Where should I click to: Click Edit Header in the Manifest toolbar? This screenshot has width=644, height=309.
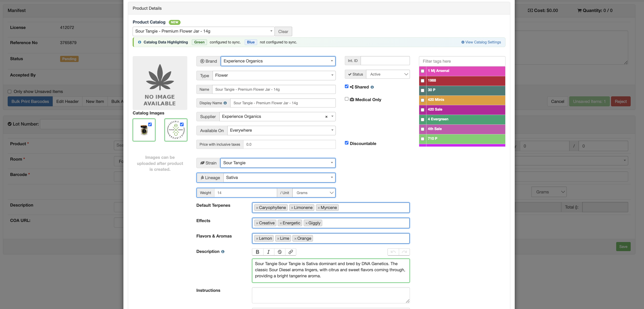pos(67,101)
